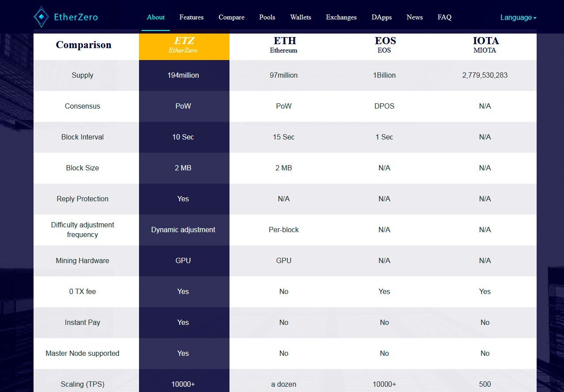Select the 10 Sec block interval
The height and width of the screenshot is (392, 564).
point(183,137)
